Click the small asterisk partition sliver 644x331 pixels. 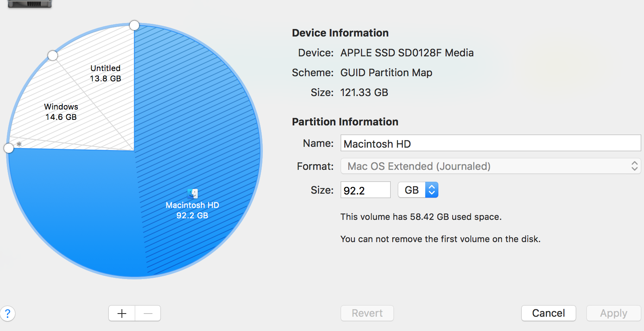click(19, 144)
